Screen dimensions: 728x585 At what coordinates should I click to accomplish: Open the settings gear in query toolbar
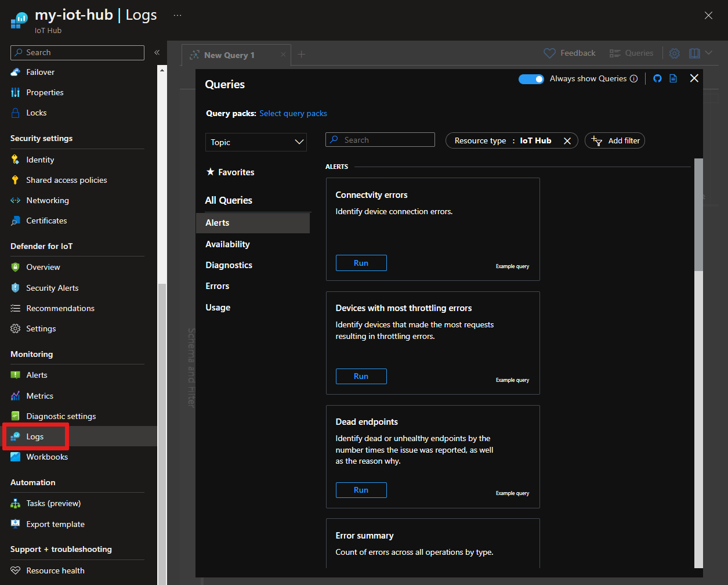point(674,53)
